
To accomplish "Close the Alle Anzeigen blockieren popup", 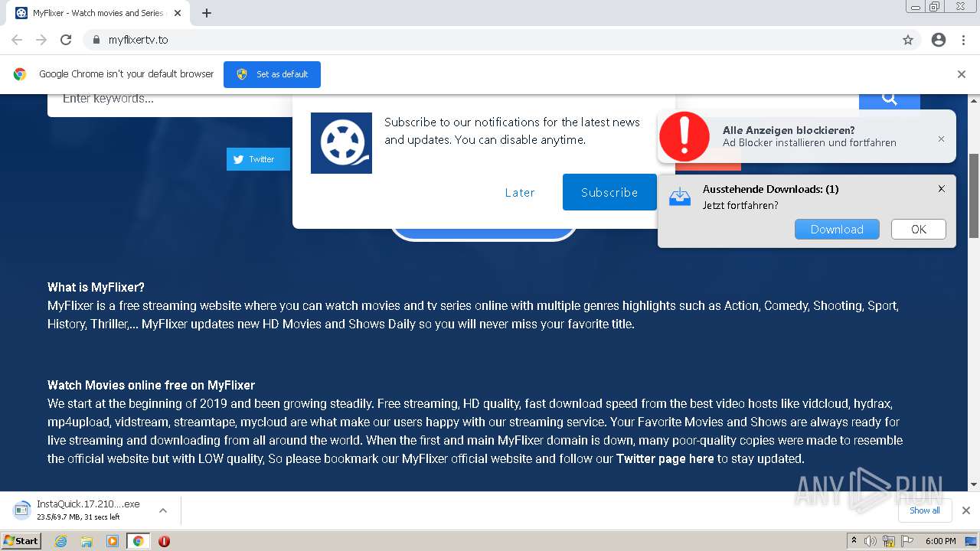I will 941,139.
